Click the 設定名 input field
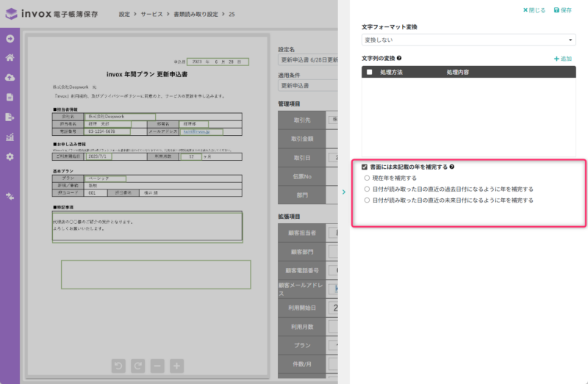 pyautogui.click(x=308, y=60)
